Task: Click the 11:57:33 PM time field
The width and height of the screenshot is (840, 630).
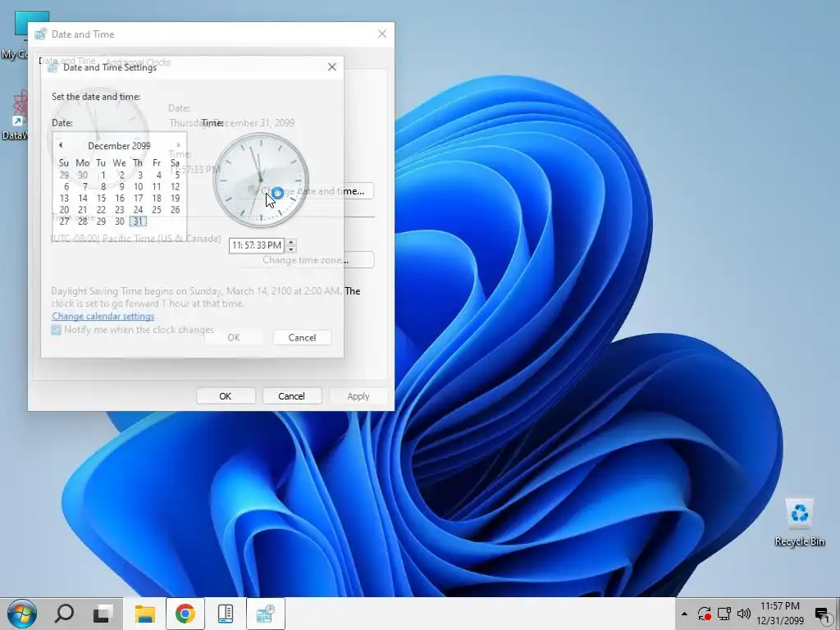Action: [x=257, y=245]
